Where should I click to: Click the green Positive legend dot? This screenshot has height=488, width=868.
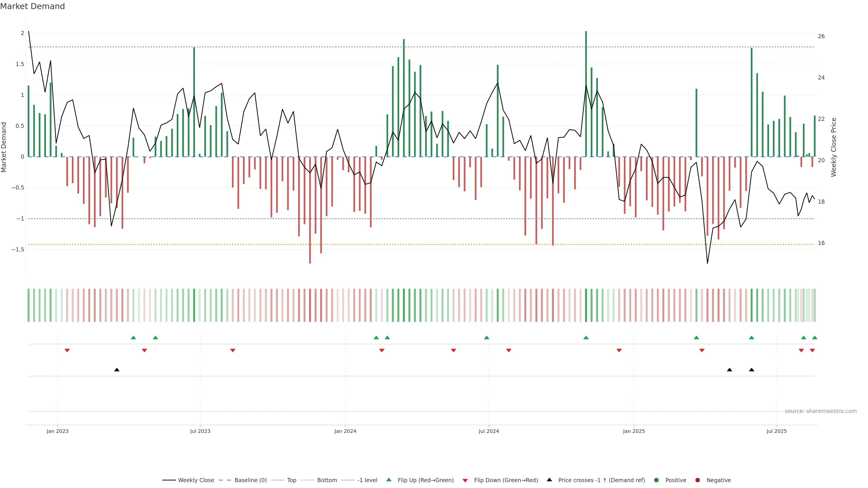click(x=656, y=480)
